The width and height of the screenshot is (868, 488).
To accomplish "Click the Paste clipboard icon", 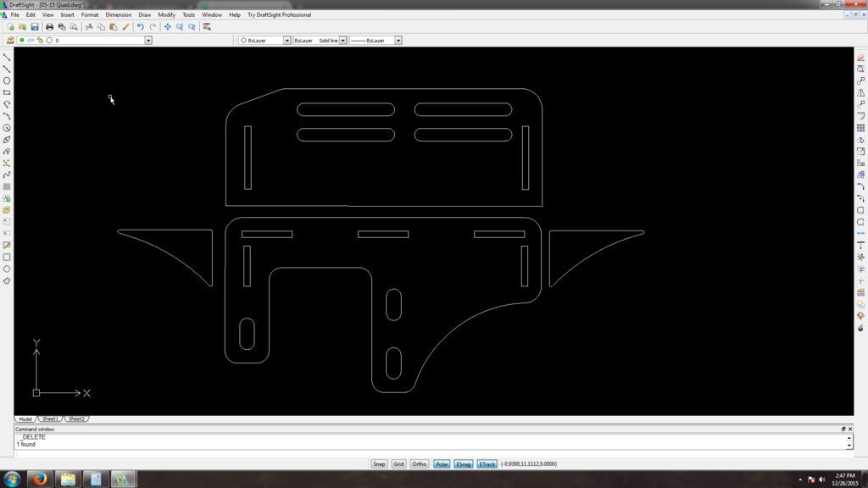I will (x=114, y=26).
